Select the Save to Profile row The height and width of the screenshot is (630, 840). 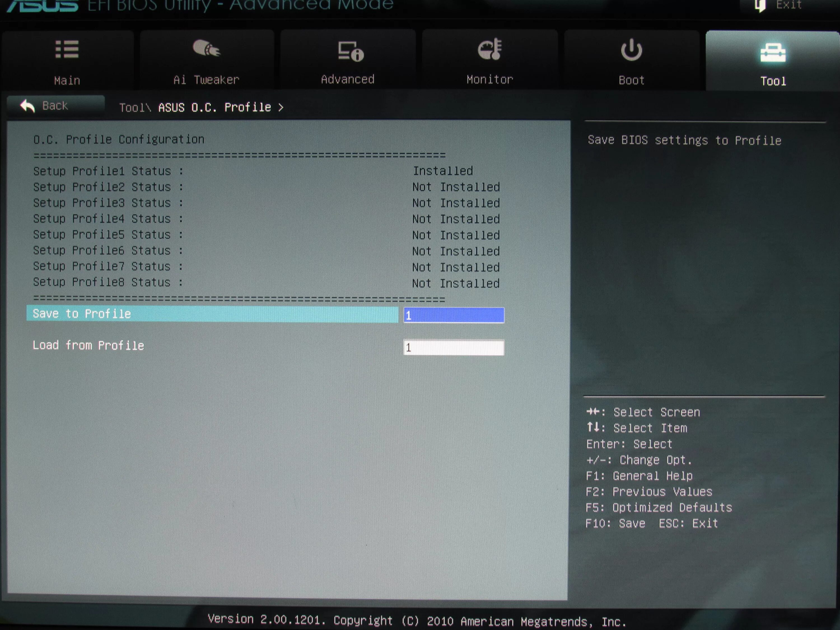[x=212, y=314]
